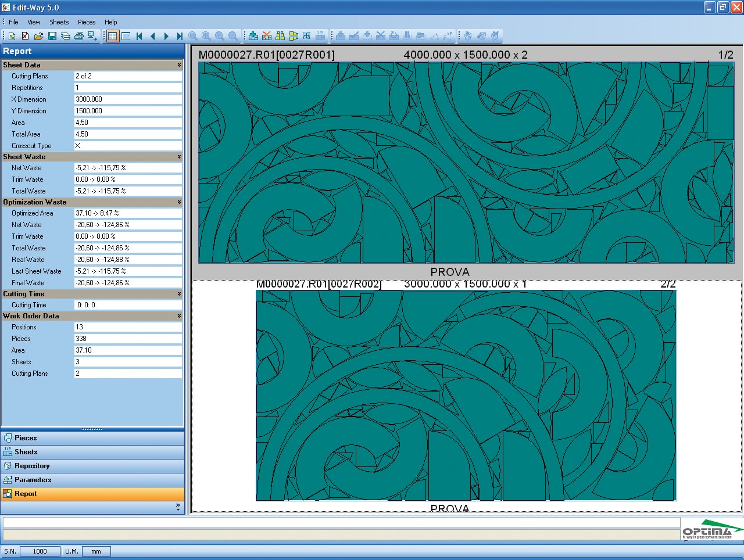
Task: Click the New document toolbar icon
Action: [x=12, y=36]
